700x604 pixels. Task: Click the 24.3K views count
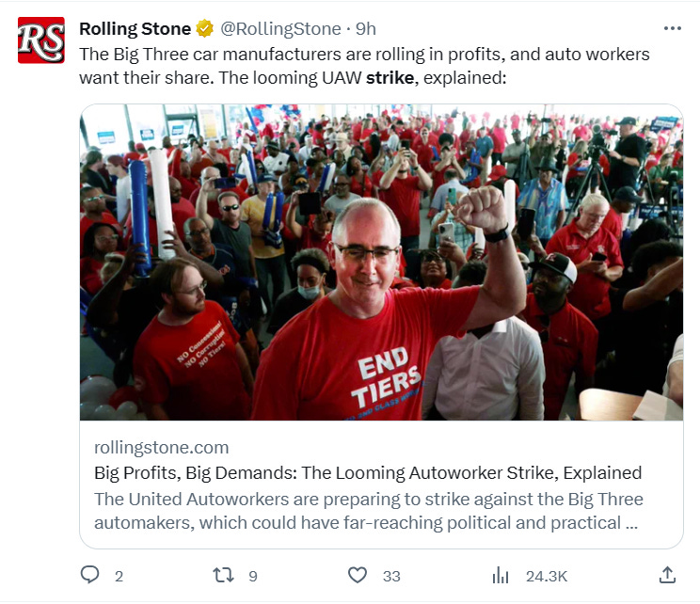(x=547, y=577)
